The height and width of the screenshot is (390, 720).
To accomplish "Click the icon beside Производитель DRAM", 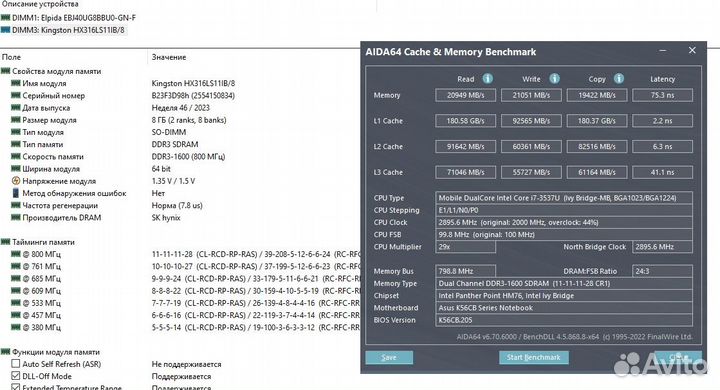I will pyautogui.click(x=16, y=217).
